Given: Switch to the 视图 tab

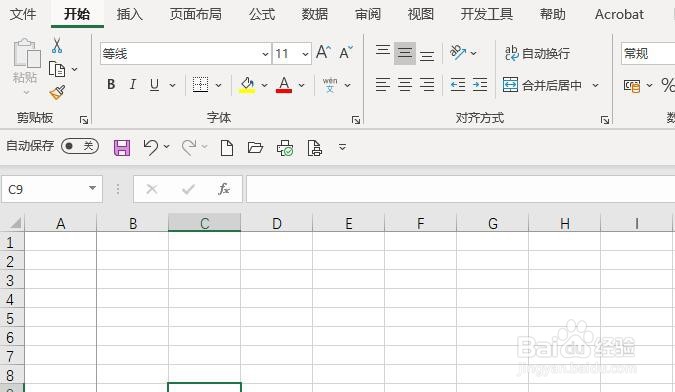Looking at the screenshot, I should point(421,14).
